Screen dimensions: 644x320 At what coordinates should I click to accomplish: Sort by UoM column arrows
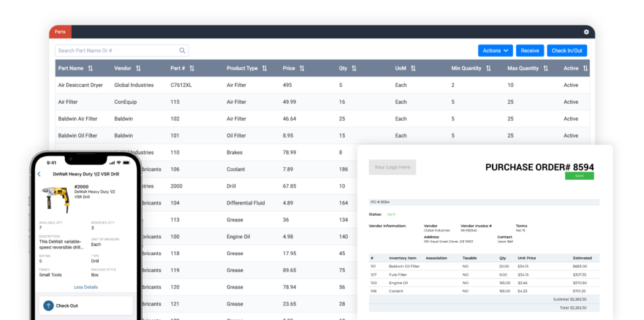(413, 68)
